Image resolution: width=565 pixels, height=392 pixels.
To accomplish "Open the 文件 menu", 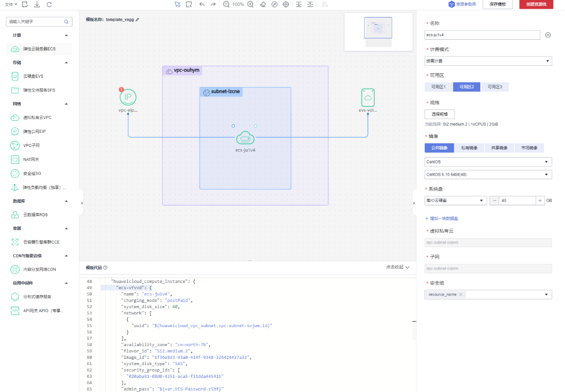I will (11, 4).
